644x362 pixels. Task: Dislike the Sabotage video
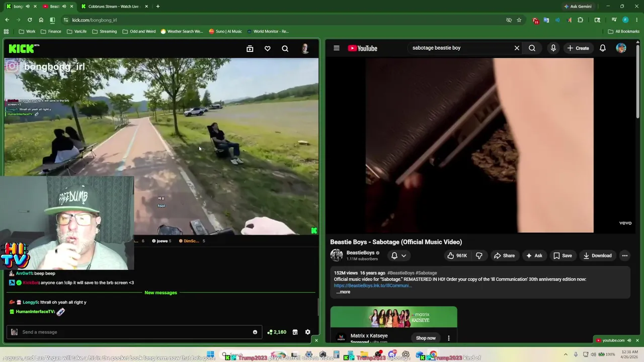click(x=479, y=255)
